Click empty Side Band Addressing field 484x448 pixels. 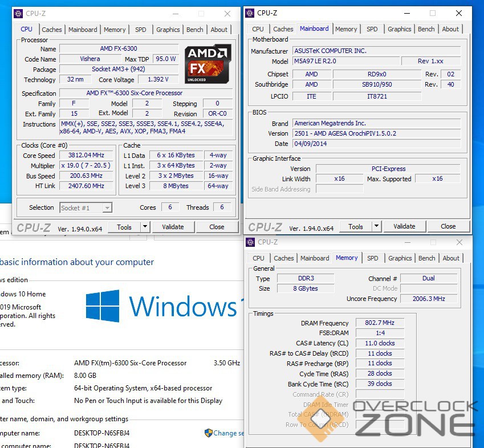click(x=340, y=189)
